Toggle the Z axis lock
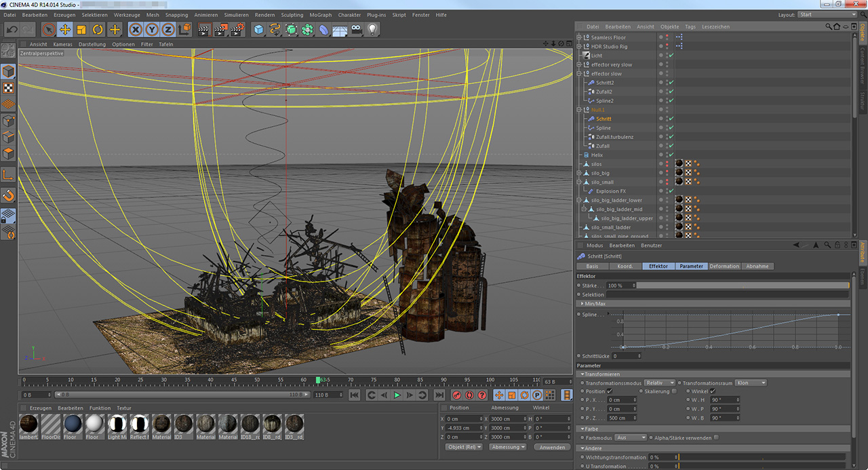868x470 pixels. click(x=167, y=29)
